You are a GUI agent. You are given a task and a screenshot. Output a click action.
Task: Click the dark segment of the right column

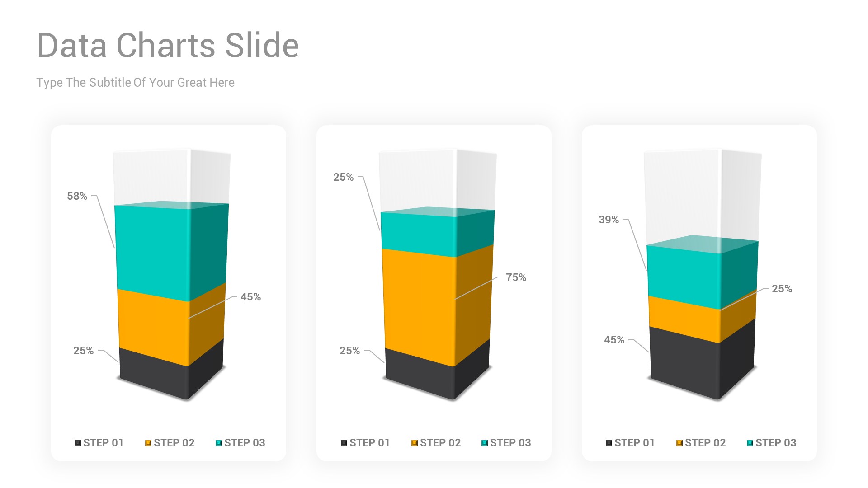pyautogui.click(x=683, y=361)
